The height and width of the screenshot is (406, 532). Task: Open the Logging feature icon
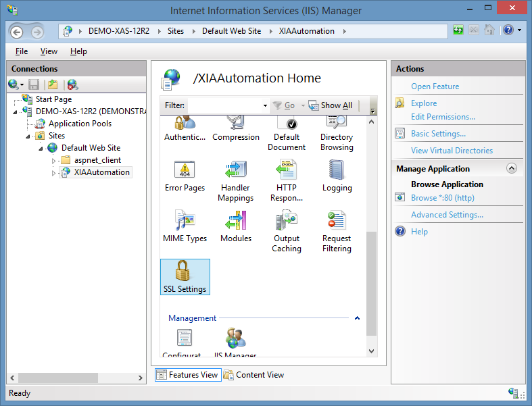[337, 176]
